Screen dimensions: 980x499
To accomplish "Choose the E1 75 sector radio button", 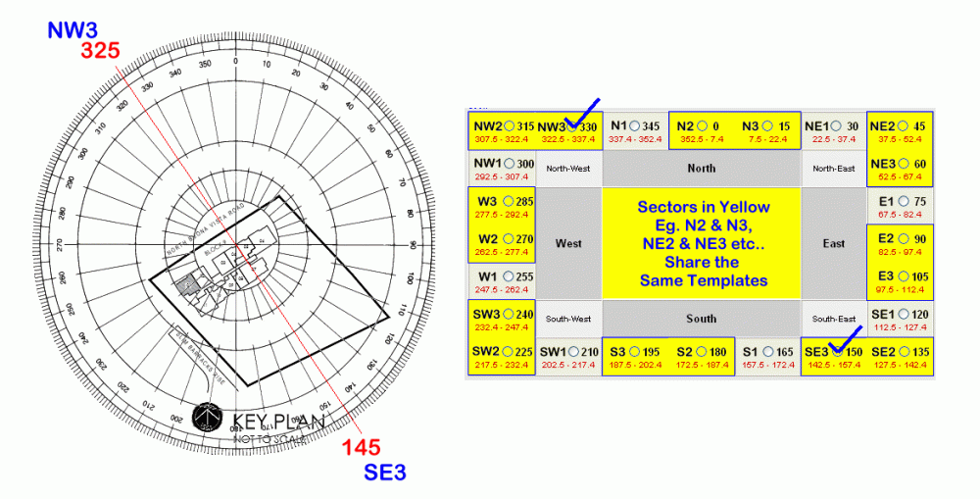I will (x=904, y=201).
